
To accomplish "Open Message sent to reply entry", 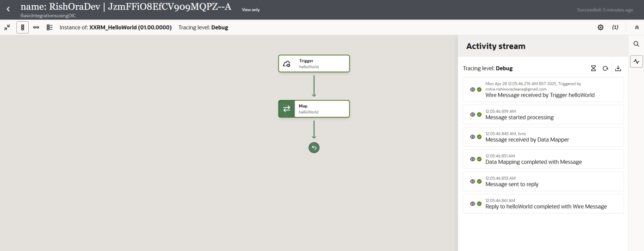I will click(512, 184).
